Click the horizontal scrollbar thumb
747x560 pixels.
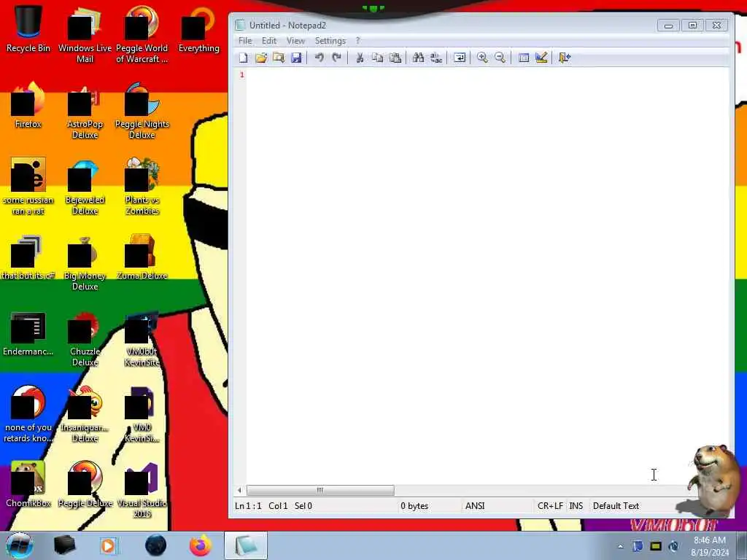320,490
